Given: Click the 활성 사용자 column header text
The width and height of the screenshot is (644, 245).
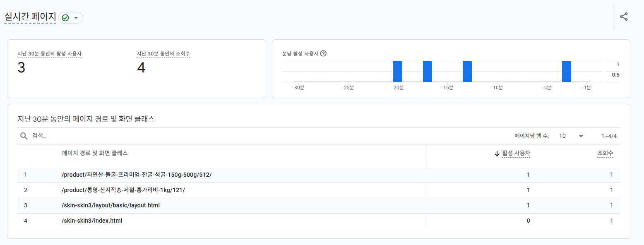Looking at the screenshot, I should (x=516, y=153).
